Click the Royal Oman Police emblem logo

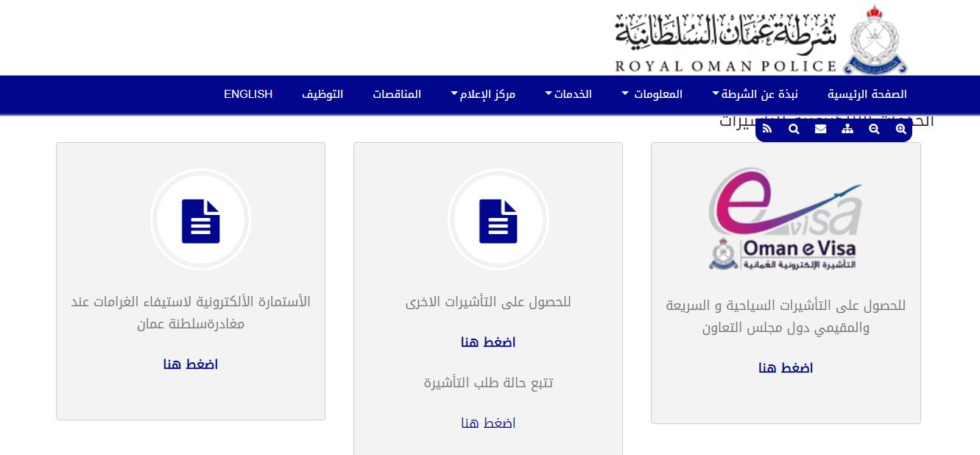(x=873, y=37)
